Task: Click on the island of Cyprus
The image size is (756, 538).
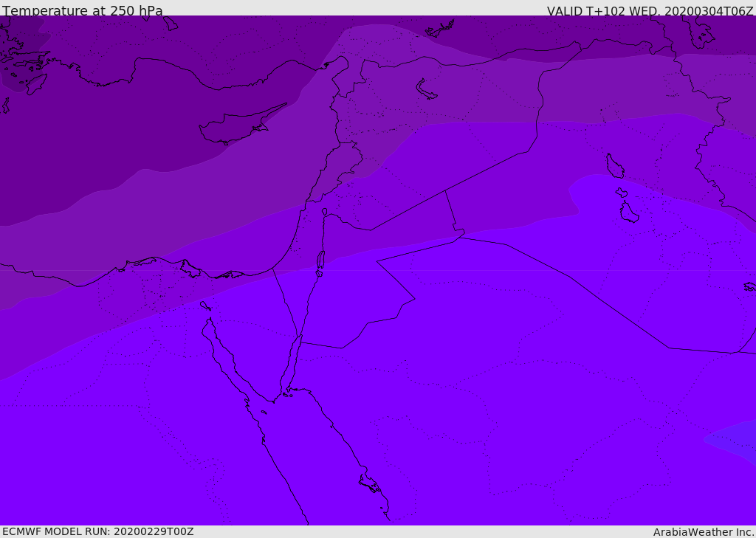Action: click(x=233, y=128)
